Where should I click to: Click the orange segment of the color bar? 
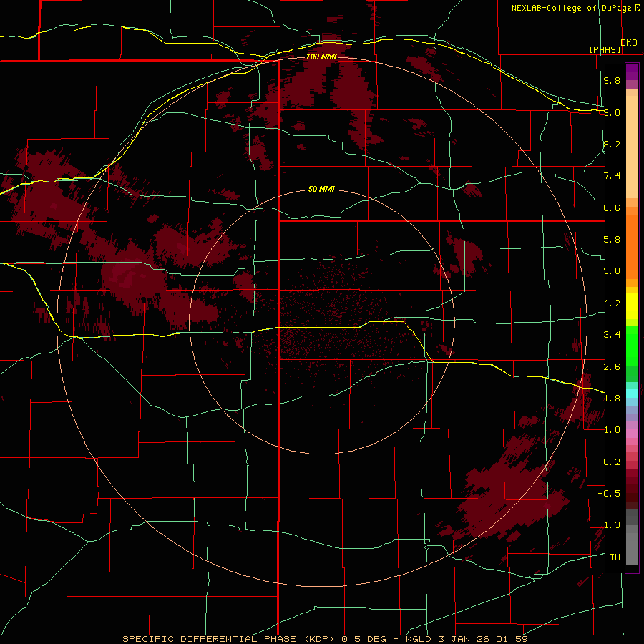tap(632, 246)
